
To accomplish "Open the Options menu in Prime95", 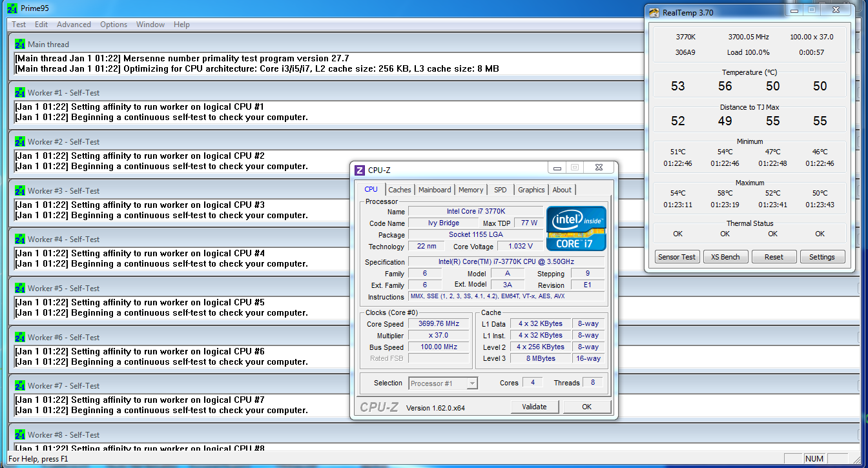I will [x=114, y=25].
